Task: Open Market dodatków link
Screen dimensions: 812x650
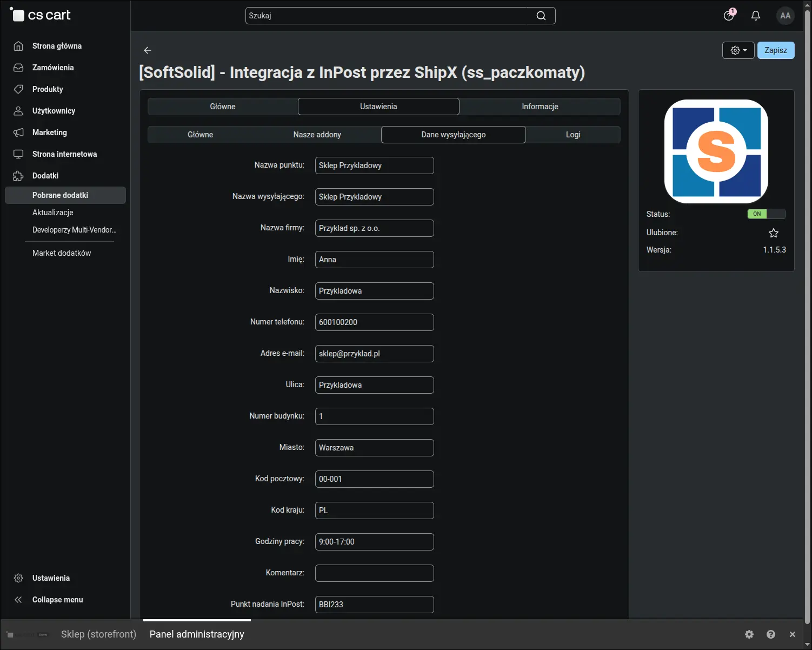Action: pyautogui.click(x=62, y=253)
